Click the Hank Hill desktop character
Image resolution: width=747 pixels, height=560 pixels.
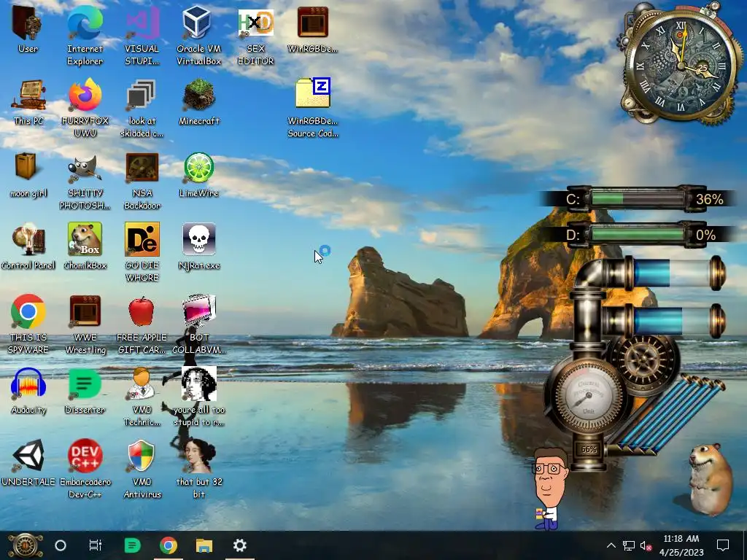(551, 489)
